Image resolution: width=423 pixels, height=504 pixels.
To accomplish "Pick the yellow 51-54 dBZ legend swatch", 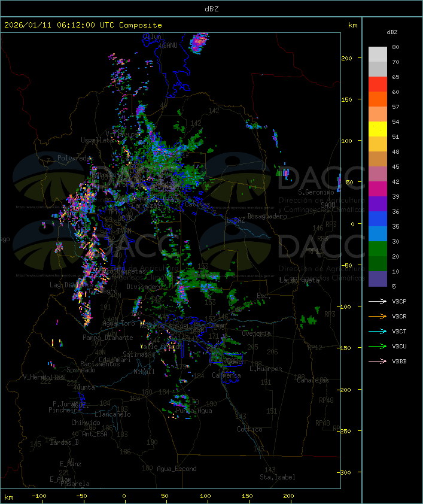I will coord(378,129).
